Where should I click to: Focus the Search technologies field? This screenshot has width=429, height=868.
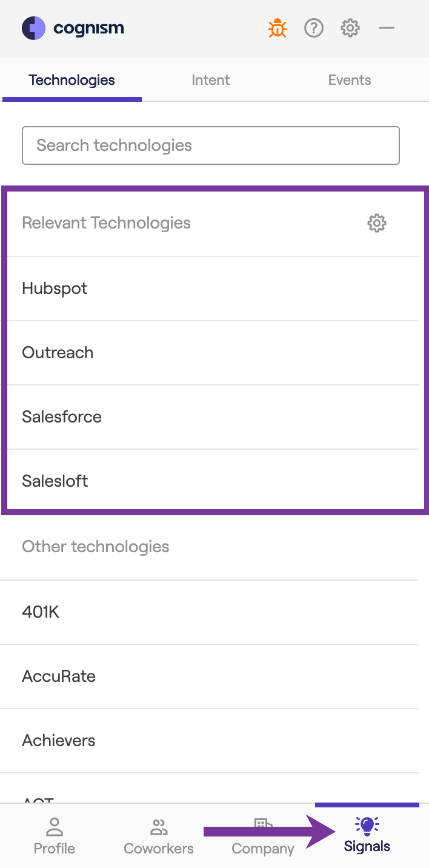211,145
